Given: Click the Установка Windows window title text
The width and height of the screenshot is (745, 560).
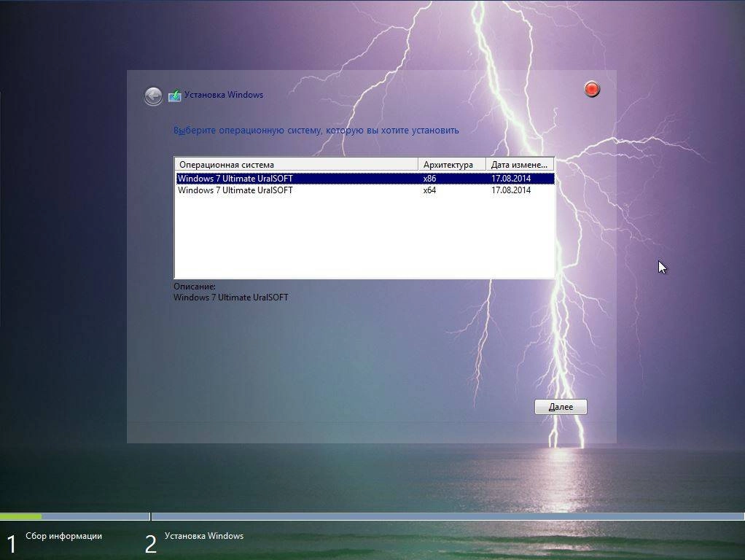Looking at the screenshot, I should [x=224, y=95].
